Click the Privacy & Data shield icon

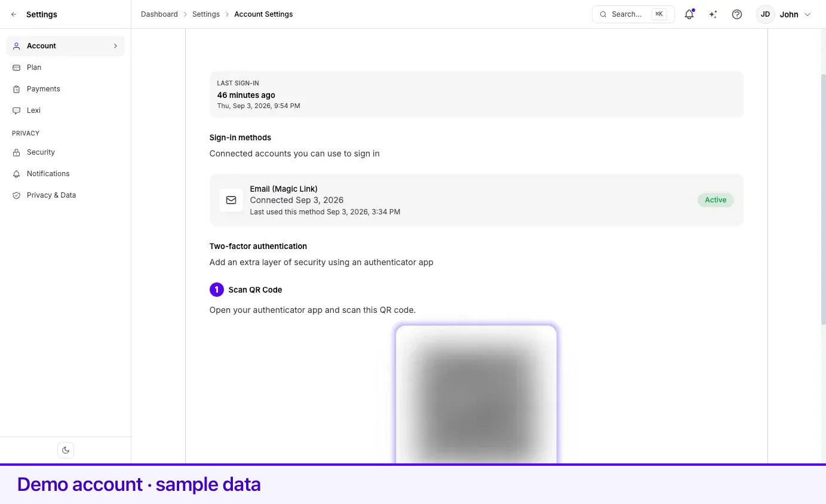(17, 195)
